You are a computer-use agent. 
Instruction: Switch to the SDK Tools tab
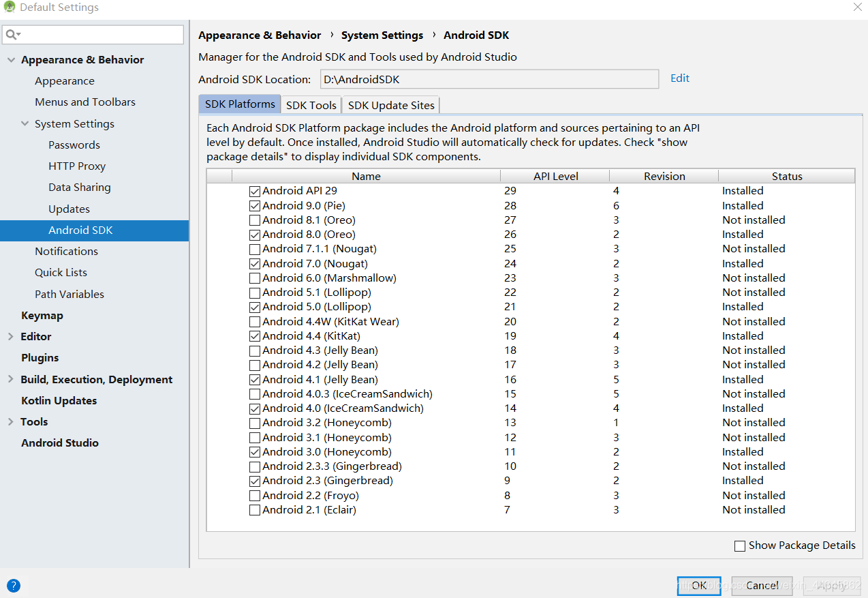click(311, 105)
